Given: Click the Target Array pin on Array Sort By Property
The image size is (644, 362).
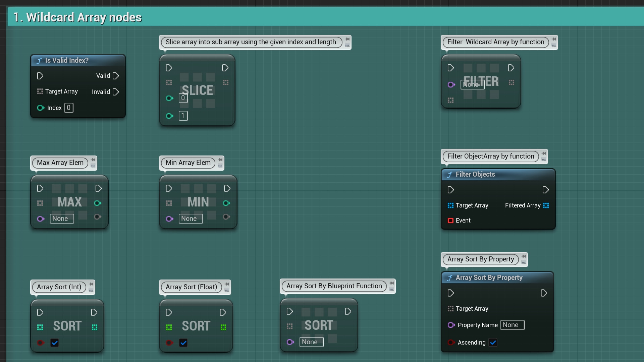Looking at the screenshot, I should coord(450,309).
